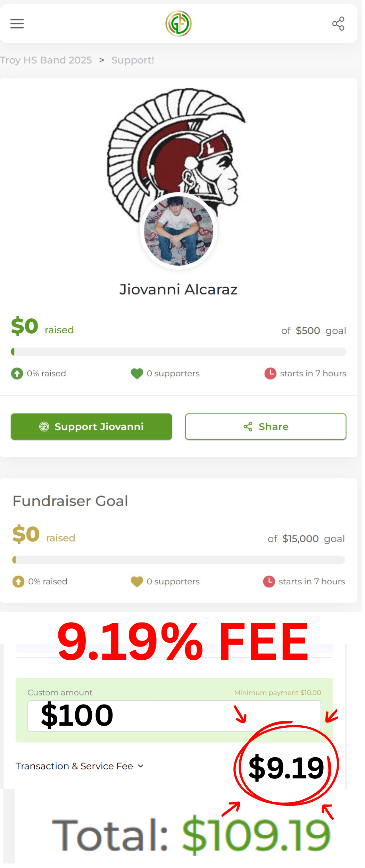Open Troy HS Band 2025 breadcrumb
The height and width of the screenshot is (868, 365).
pos(46,60)
